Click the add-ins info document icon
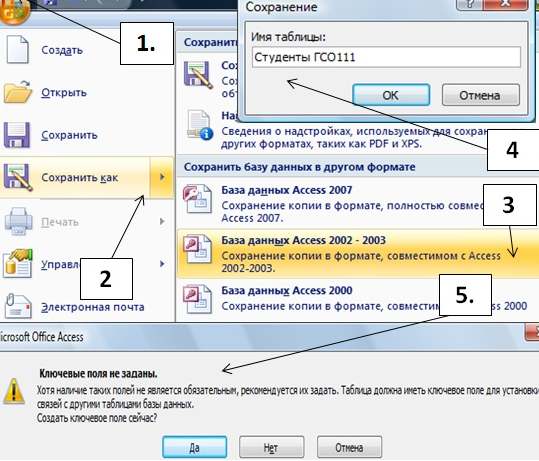This screenshot has height=461, width=539. 200,125
